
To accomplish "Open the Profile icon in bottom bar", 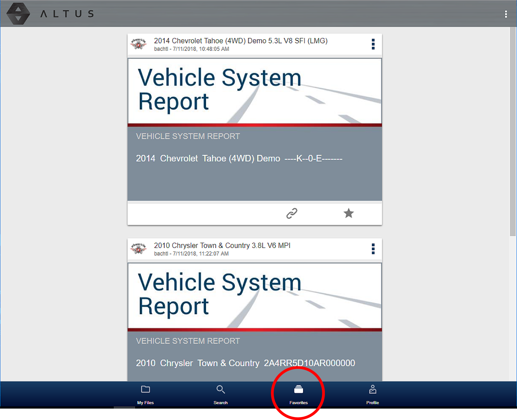I will coord(372,390).
